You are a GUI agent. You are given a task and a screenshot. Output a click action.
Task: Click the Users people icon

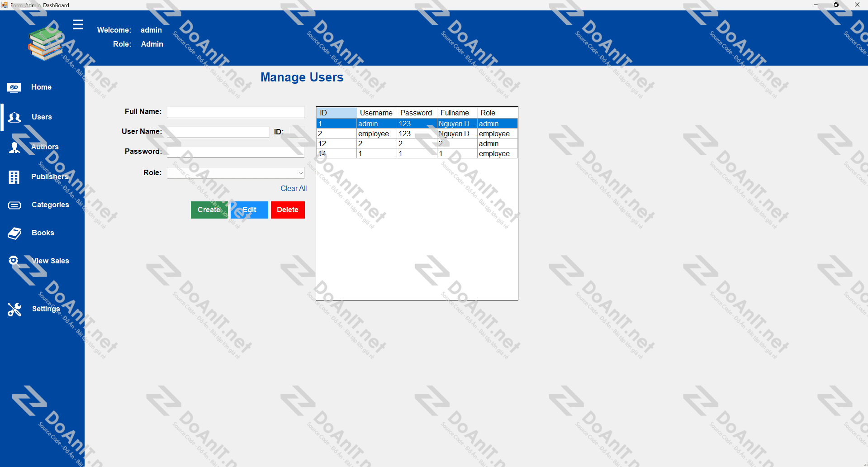tap(14, 117)
